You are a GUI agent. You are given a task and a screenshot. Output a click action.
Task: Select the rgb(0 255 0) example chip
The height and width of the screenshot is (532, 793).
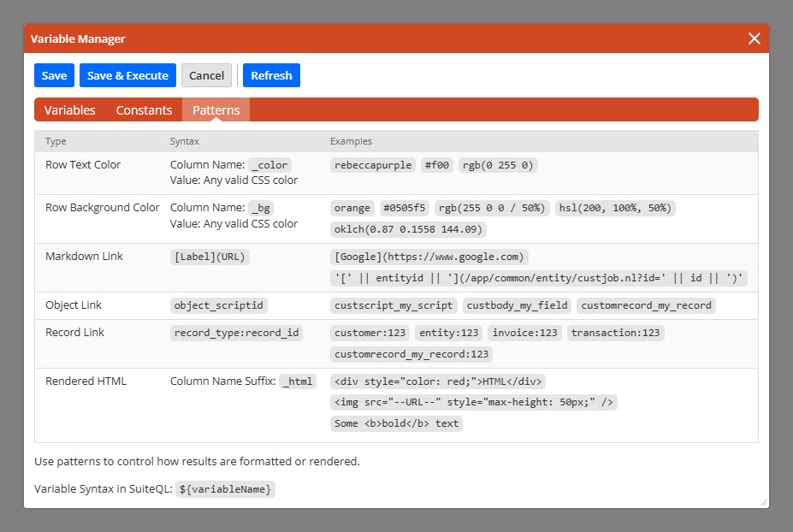(496, 165)
